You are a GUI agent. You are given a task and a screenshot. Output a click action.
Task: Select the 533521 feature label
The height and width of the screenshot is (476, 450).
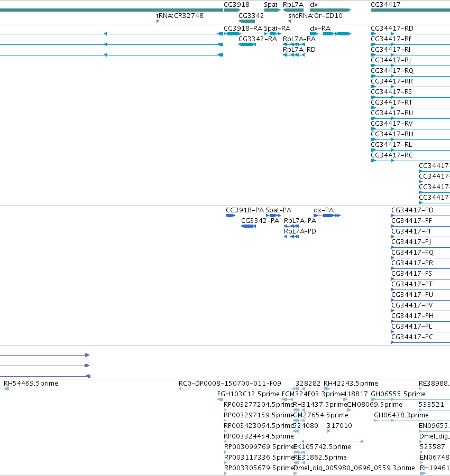(x=431, y=405)
